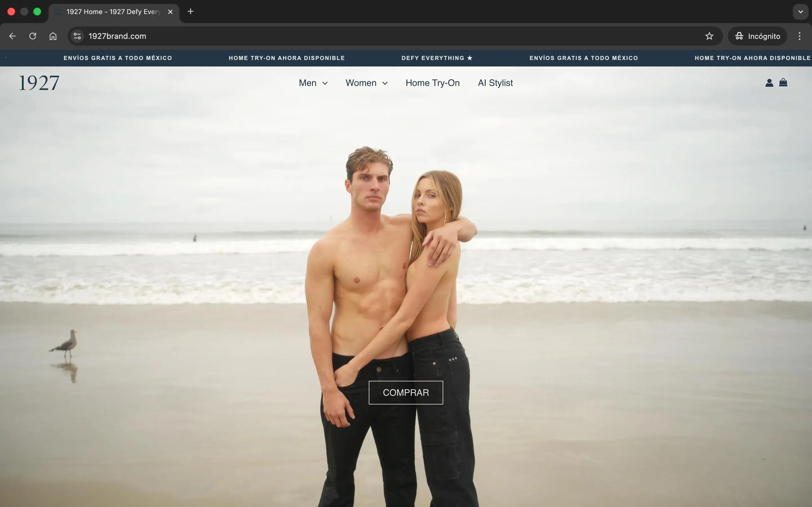Viewport: 812px width, 507px height.
Task: Open the account profile icon
Action: coord(769,83)
